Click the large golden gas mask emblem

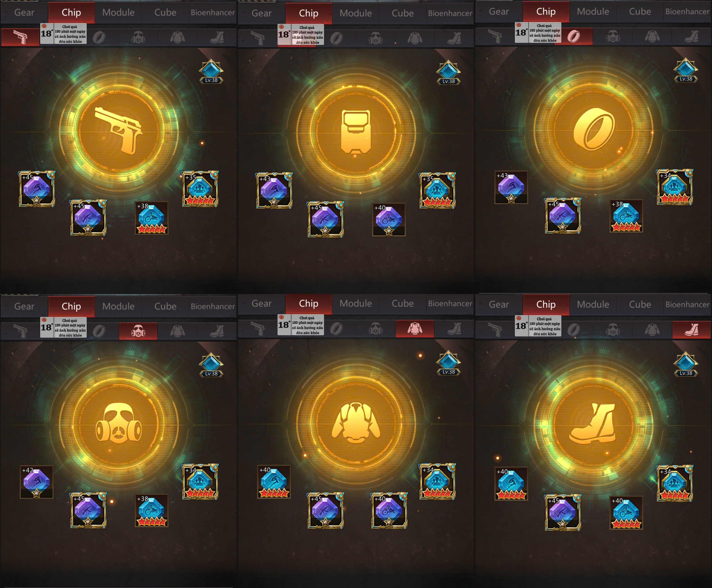[x=118, y=423]
